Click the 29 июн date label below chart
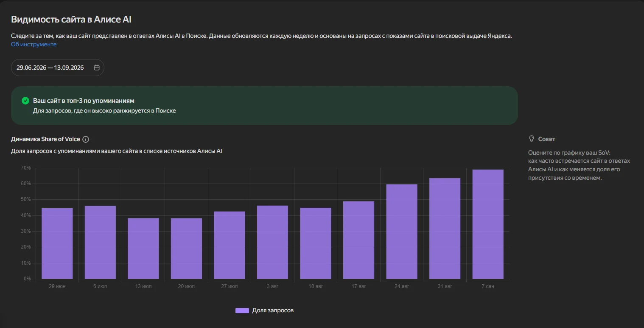This screenshot has width=644, height=328. tap(57, 286)
